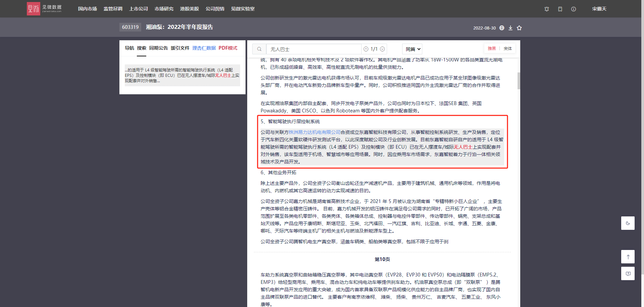Click the 见微数据 logo
This screenshot has height=307, width=644.
point(44,9)
